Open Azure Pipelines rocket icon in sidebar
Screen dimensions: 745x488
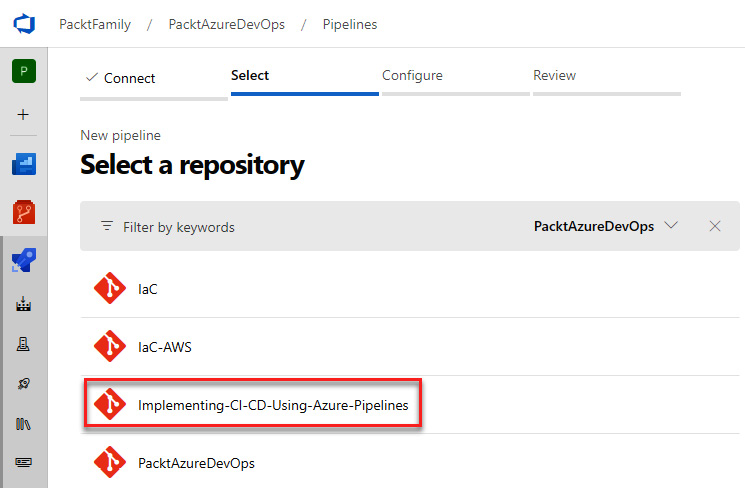click(24, 260)
